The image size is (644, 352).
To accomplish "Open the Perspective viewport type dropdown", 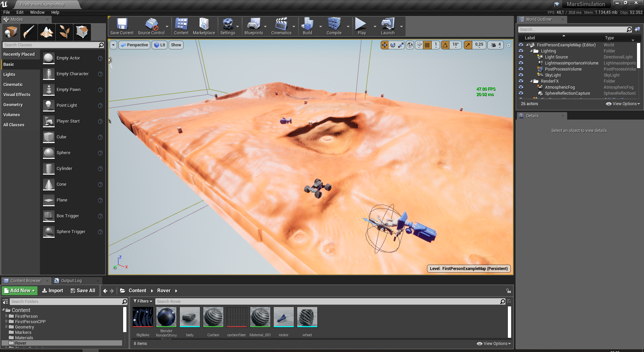I will pos(134,45).
